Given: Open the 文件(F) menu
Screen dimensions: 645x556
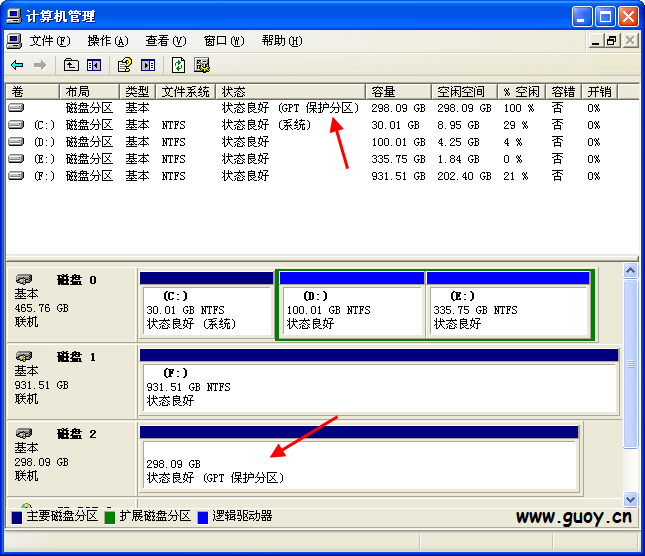Looking at the screenshot, I should [x=50, y=41].
